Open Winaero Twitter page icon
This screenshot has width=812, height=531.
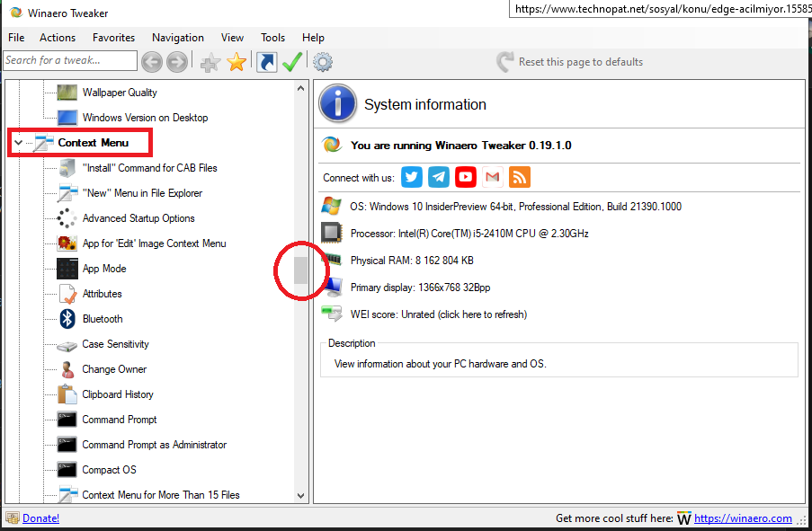point(412,177)
